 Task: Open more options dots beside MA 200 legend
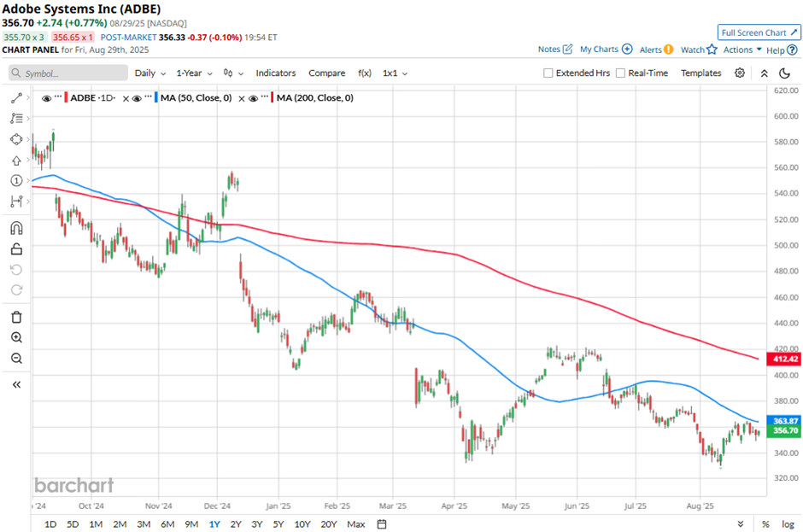265,96
